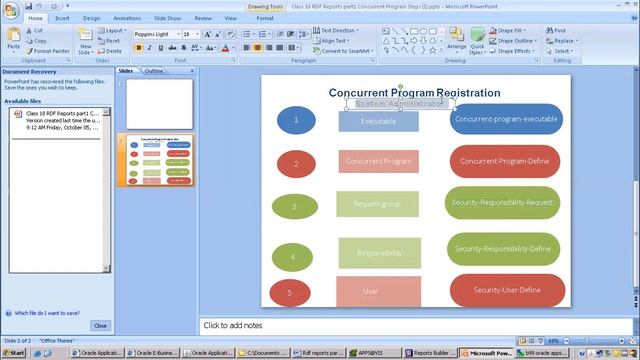
Task: Open Shape Outline dropdown
Action: point(513,41)
